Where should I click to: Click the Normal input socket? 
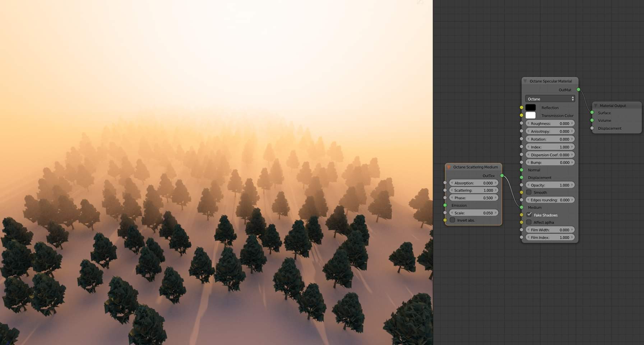coord(522,170)
